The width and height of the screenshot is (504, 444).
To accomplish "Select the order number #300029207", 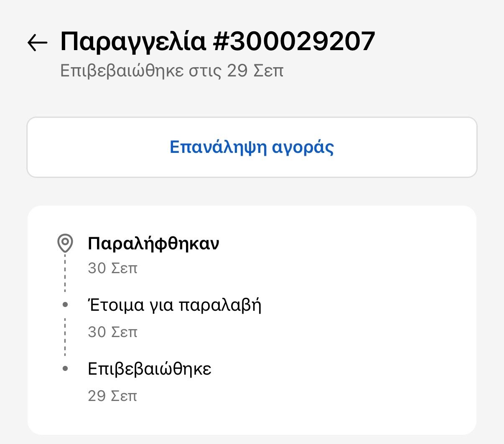I will (294, 41).
